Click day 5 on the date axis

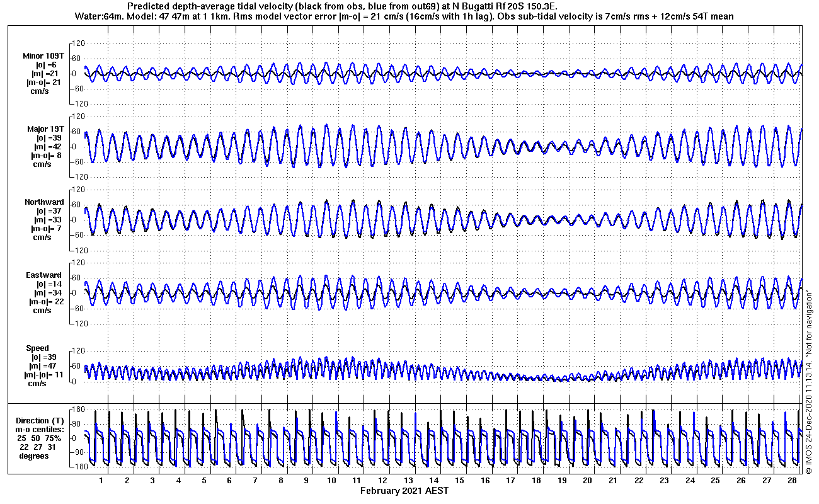coord(203,481)
